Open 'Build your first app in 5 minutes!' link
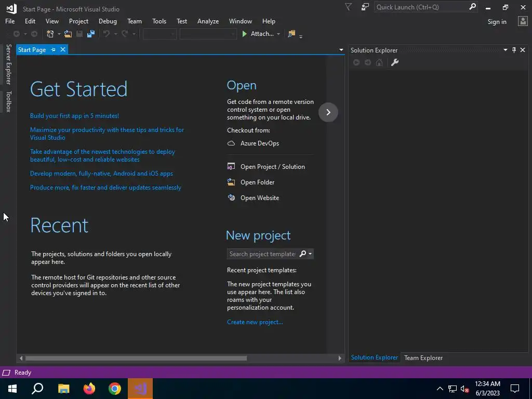 (74, 116)
